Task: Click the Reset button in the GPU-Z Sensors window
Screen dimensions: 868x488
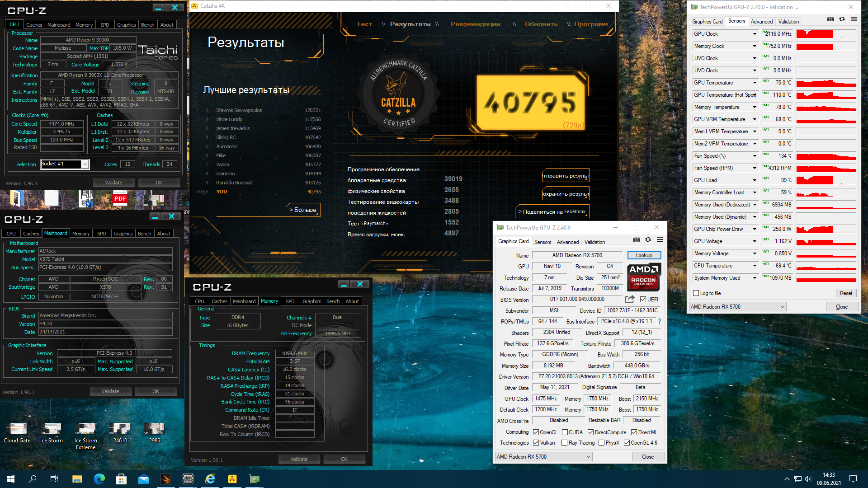Action: pyautogui.click(x=846, y=293)
